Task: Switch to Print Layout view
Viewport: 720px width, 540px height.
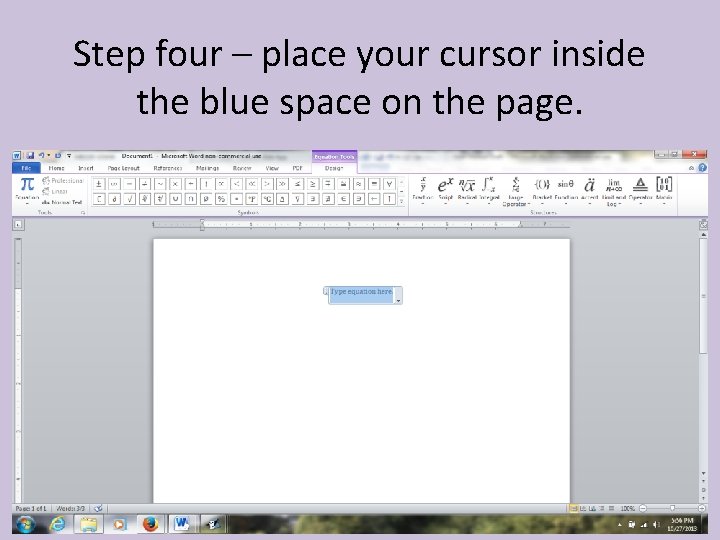Action: click(x=573, y=508)
